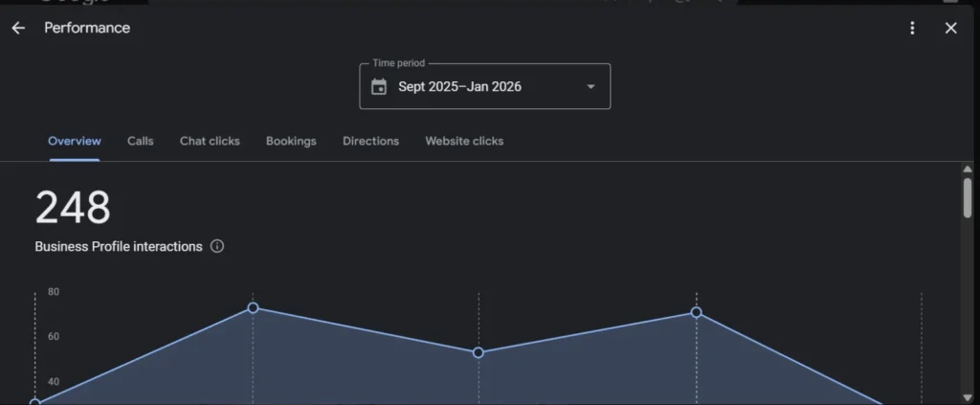Select the fourth data point on the chart

tap(696, 312)
